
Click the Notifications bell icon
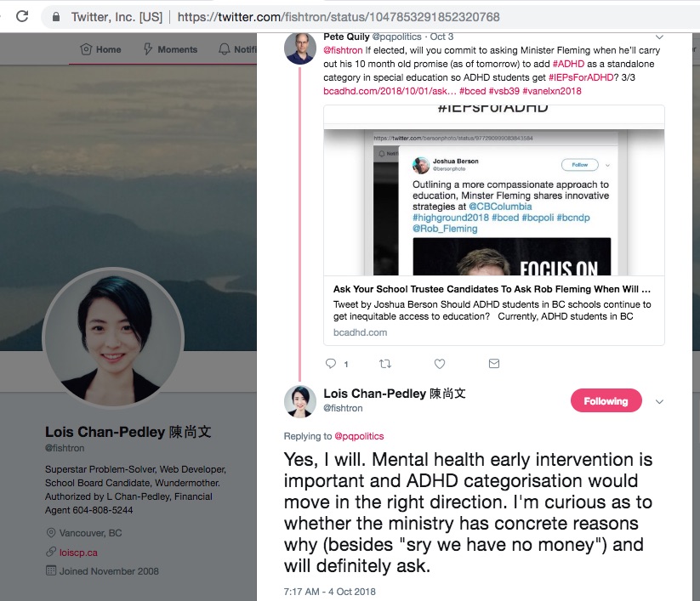click(224, 49)
